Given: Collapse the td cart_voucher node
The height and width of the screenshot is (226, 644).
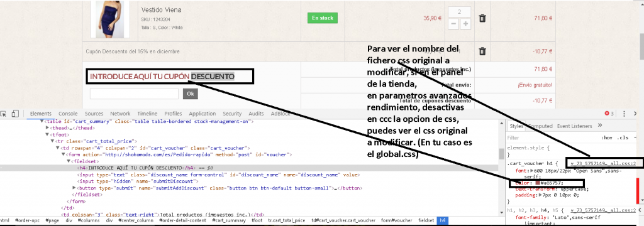Looking at the screenshot, I should 58,148.
